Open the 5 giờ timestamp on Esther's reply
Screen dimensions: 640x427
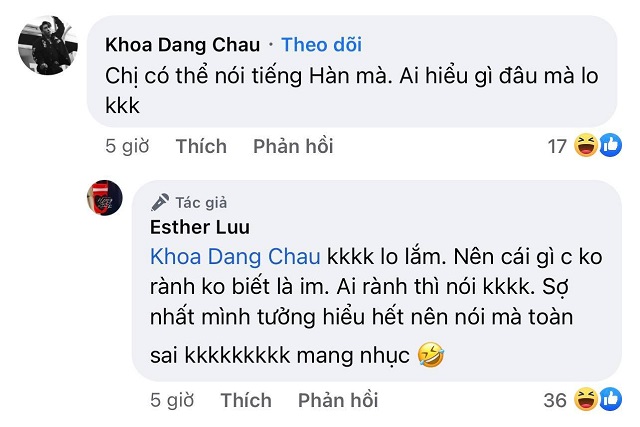point(172,401)
